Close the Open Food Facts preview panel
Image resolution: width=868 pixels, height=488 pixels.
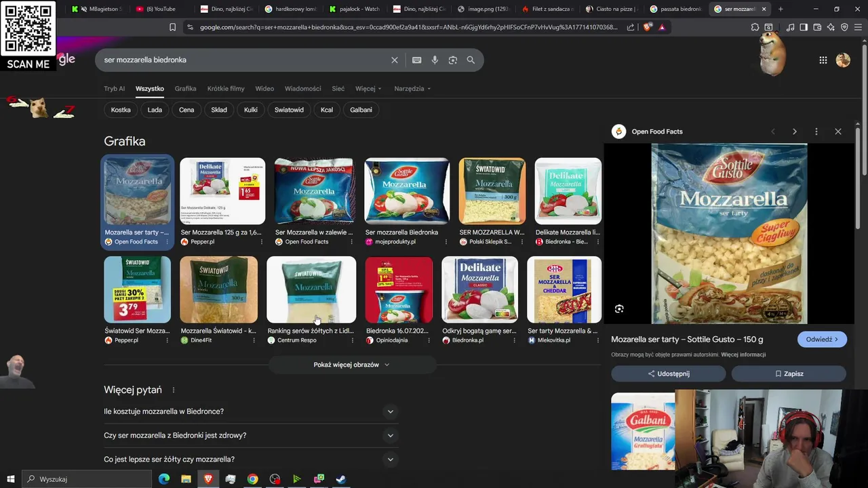tap(838, 131)
